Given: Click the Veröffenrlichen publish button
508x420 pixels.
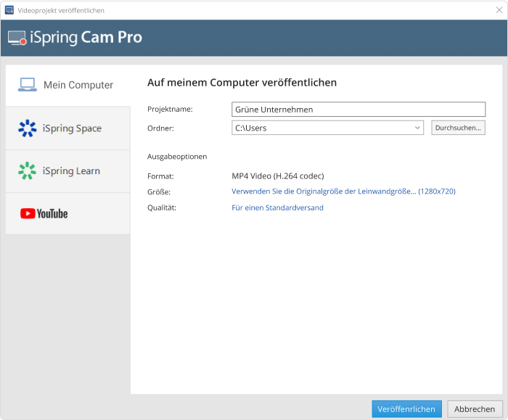Looking at the screenshot, I should (x=406, y=409).
